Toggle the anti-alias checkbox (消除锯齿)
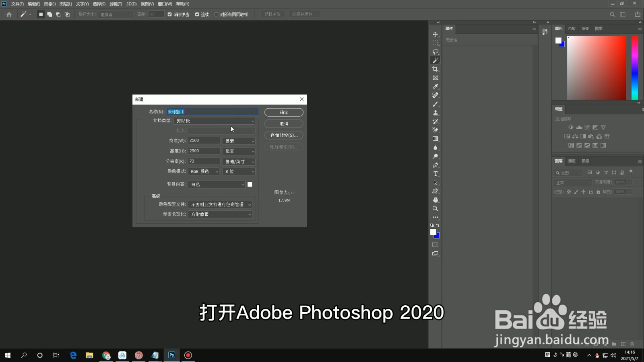The image size is (644, 362). [x=169, y=14]
